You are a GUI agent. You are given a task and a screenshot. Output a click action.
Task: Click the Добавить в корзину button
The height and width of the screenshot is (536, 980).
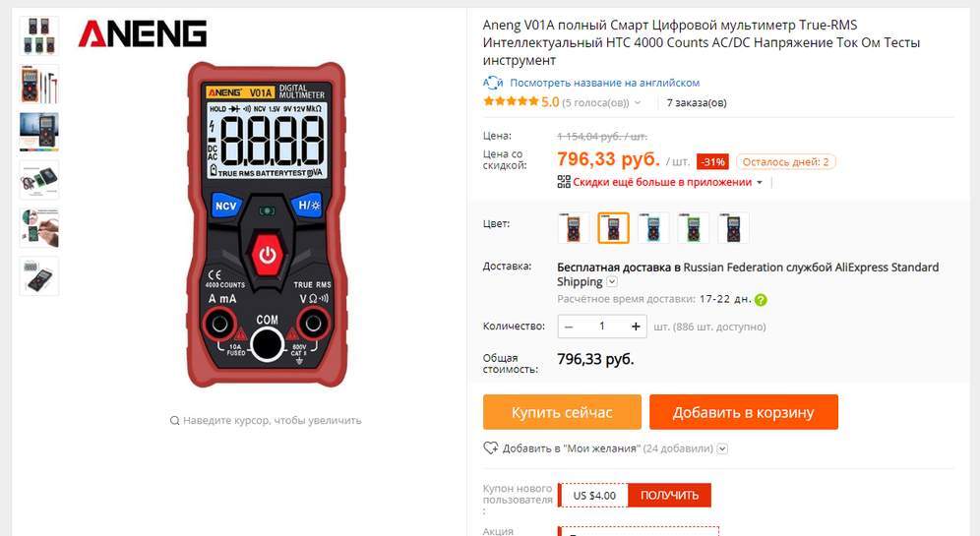pyautogui.click(x=743, y=412)
